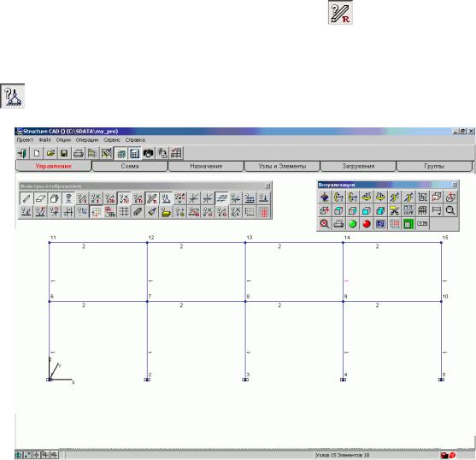This screenshot has height=460, width=476.
Task: Click the crossed-out magnifier reset zoom icon
Action: click(325, 224)
